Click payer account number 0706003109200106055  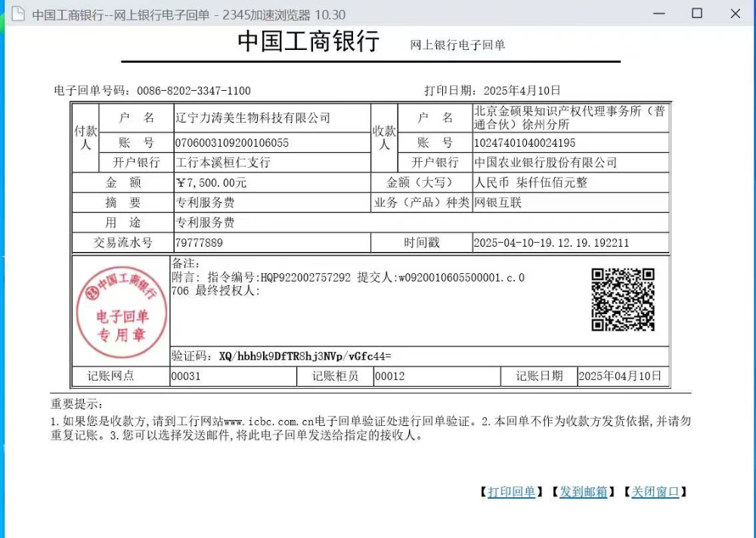[232, 143]
